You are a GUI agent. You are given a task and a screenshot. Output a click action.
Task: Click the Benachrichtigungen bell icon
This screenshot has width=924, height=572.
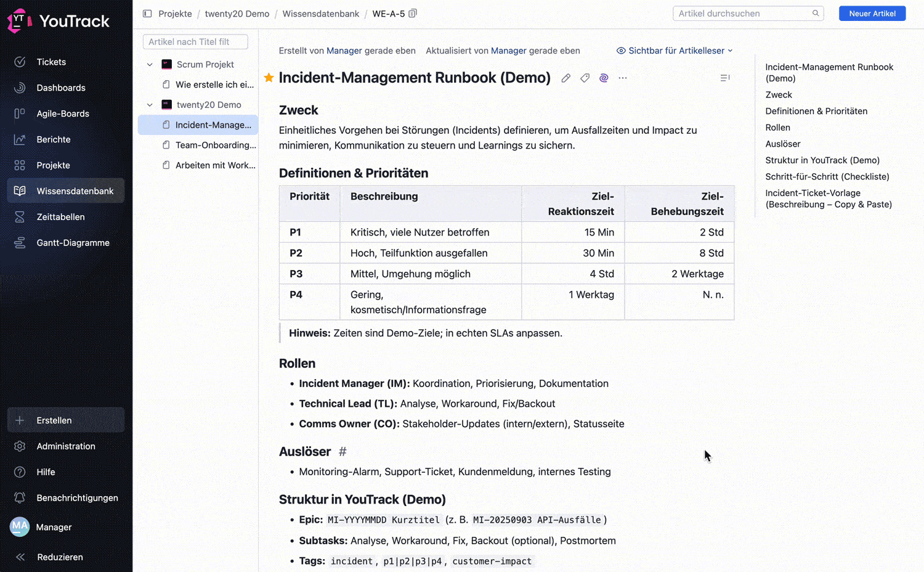[20, 498]
